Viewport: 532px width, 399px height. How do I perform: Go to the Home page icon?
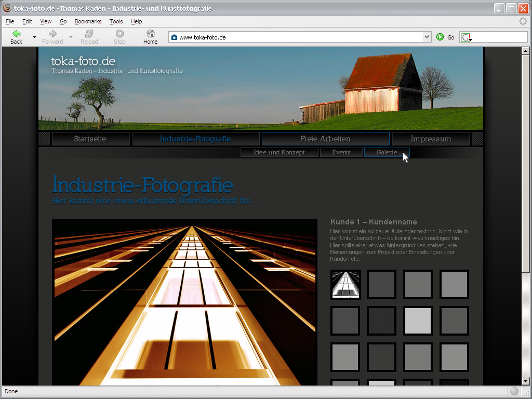pyautogui.click(x=150, y=34)
